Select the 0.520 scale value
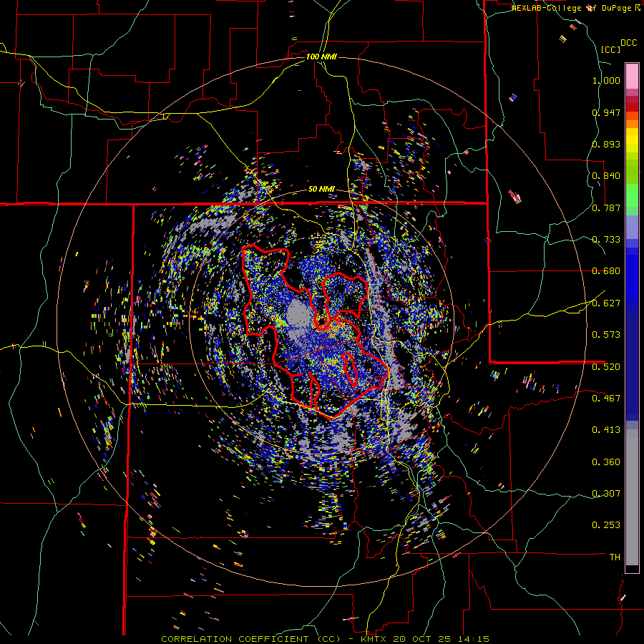The width and height of the screenshot is (644, 644). [x=606, y=367]
